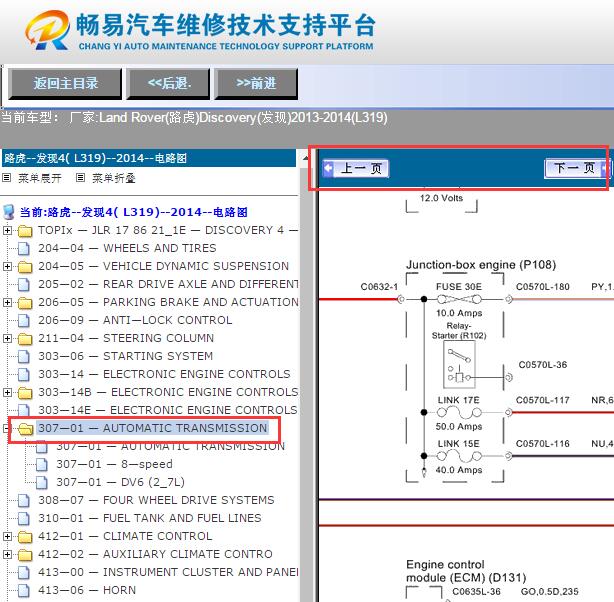Click the 205-02 Rear Drive Axle page icon

point(24,284)
